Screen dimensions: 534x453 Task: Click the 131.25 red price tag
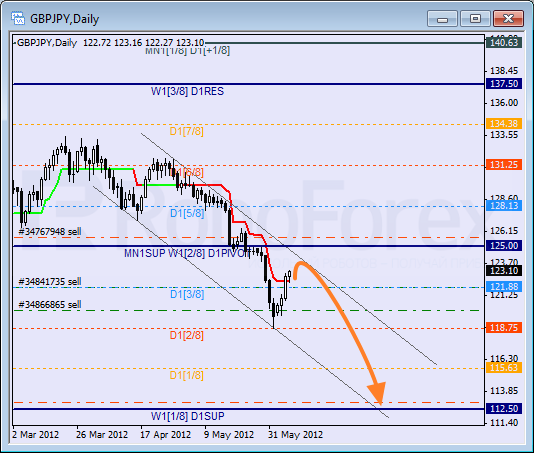coord(504,165)
